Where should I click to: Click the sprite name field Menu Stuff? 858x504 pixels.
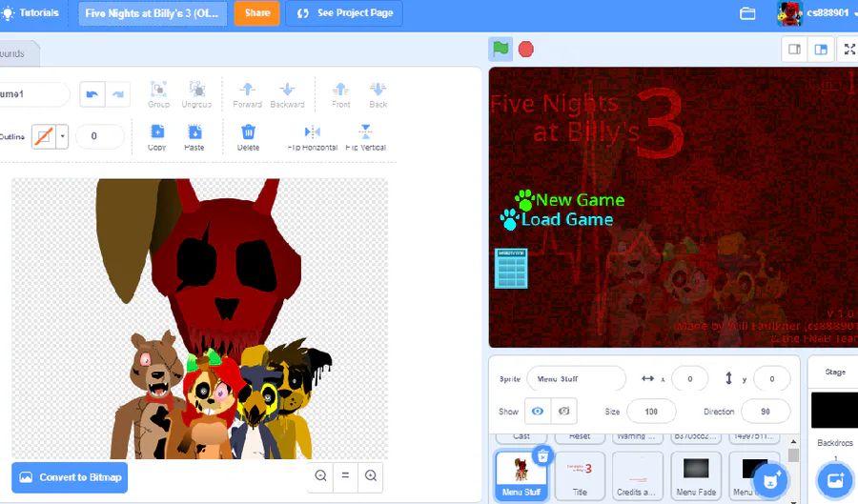coord(576,379)
